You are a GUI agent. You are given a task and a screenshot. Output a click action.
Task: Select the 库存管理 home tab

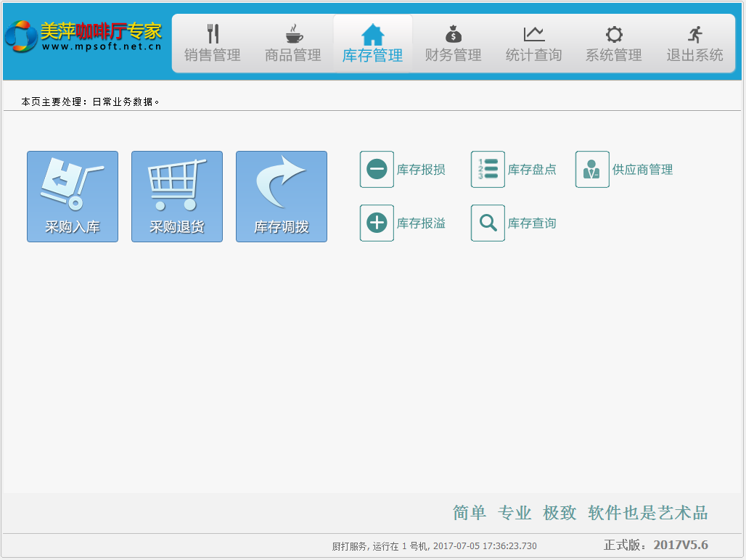[372, 44]
